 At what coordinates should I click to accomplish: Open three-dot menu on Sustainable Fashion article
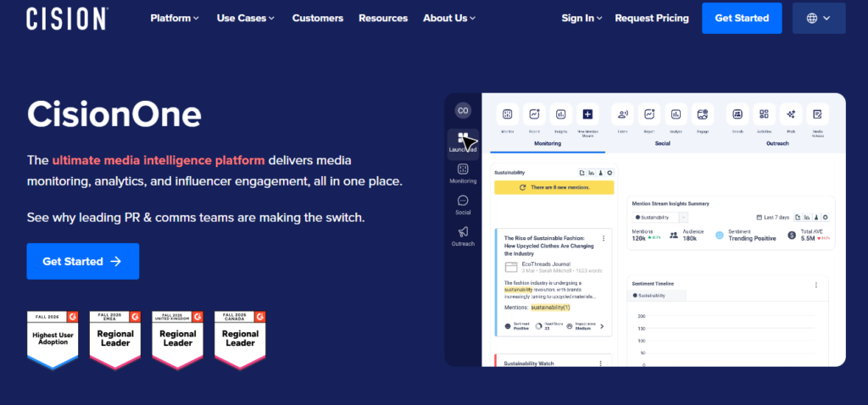tap(604, 238)
